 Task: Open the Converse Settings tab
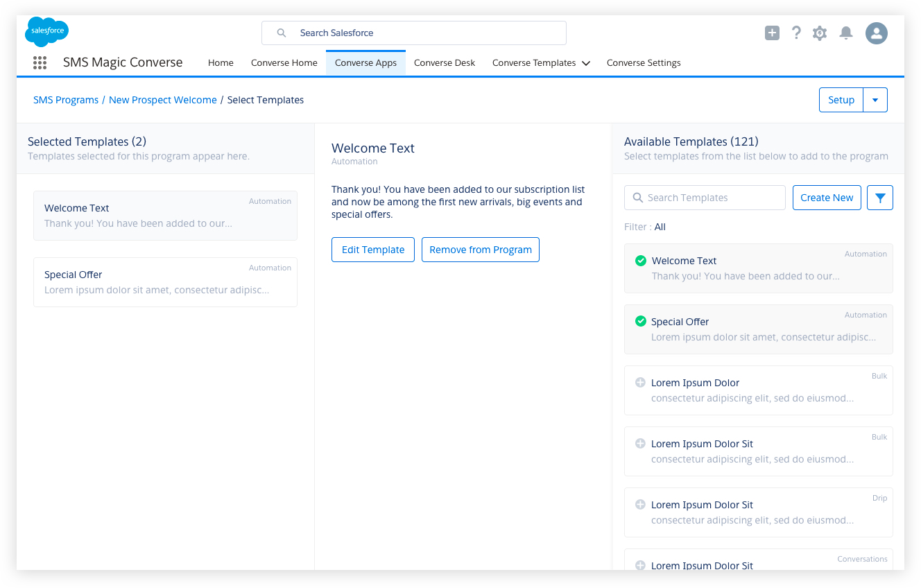pos(644,62)
